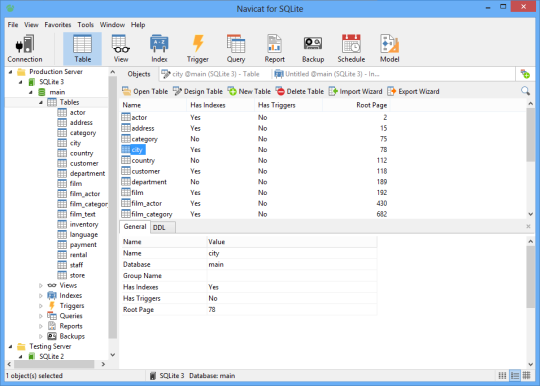Click the search magnifier icon
Screen dimensions: 540x386
pyautogui.click(x=525, y=91)
